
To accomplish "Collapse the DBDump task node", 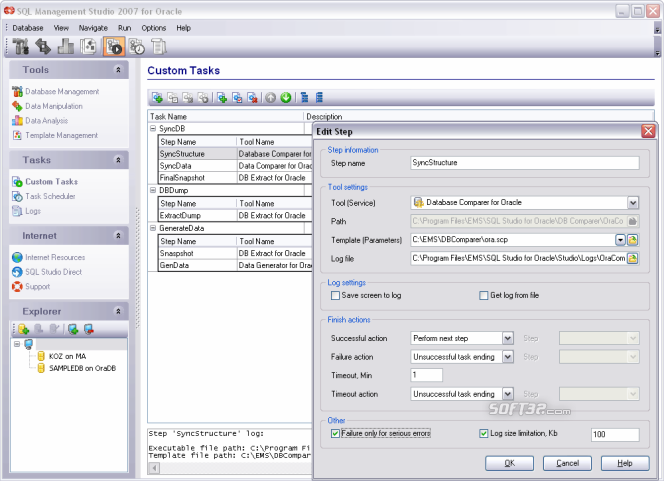I will coord(153,190).
